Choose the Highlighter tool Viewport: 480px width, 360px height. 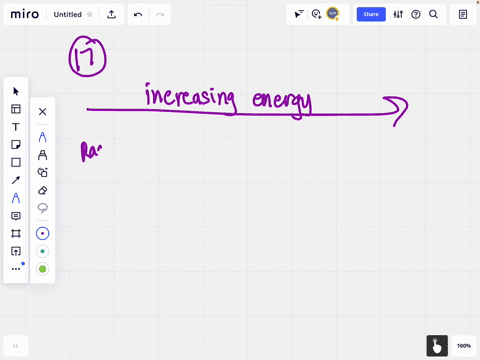pos(42,155)
